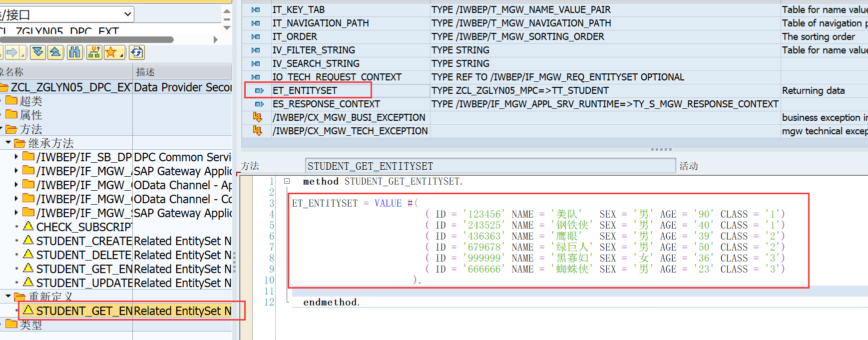Click the IT_KEY_TAB parameter name
The image size is (868, 340).
pos(299,10)
